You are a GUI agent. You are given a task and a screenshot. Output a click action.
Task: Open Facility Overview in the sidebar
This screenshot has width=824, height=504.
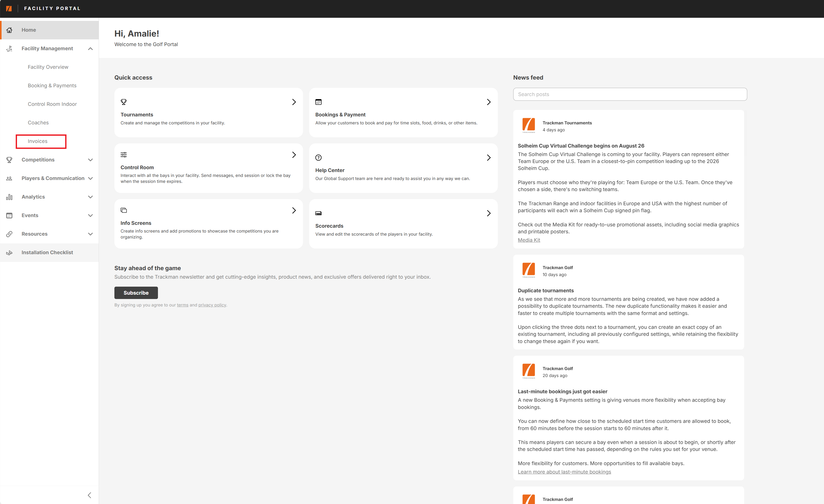[48, 67]
